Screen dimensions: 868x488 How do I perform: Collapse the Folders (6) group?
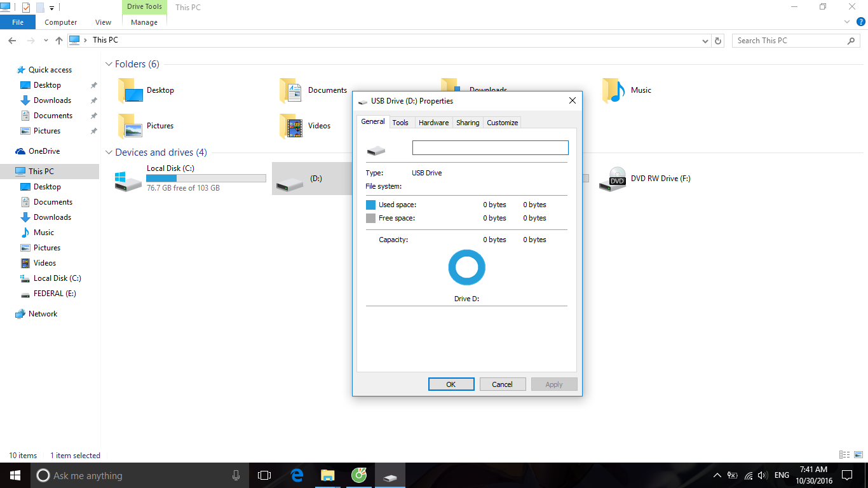click(x=109, y=64)
